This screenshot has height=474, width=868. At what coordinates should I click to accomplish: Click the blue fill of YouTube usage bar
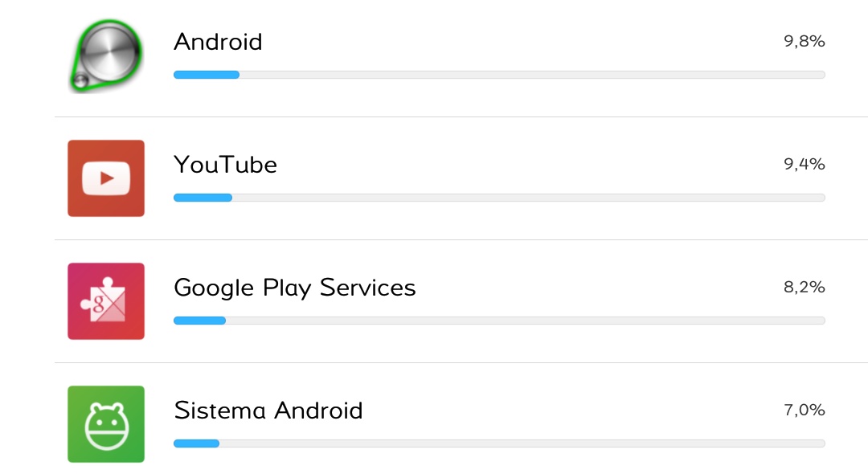pos(203,198)
